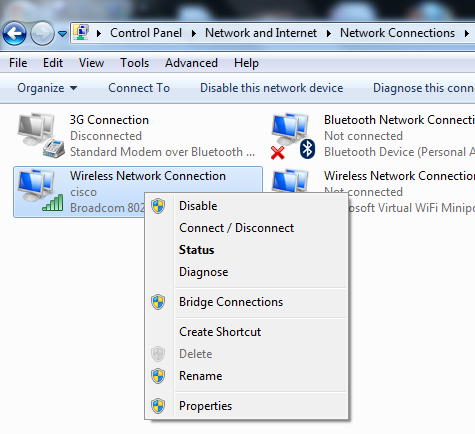The image size is (475, 434).
Task: Click Network Connections breadcrumb
Action: 397,33
